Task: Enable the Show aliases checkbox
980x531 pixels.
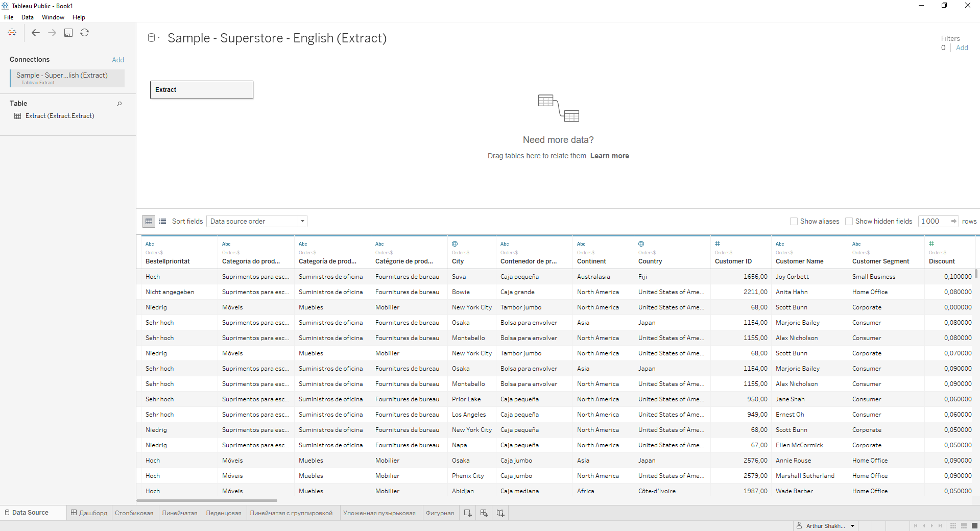Action: pos(794,221)
